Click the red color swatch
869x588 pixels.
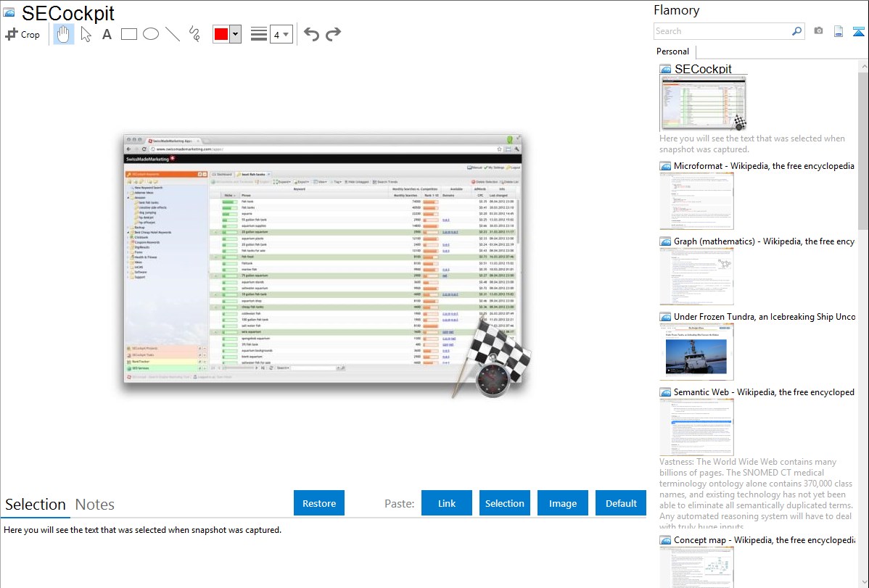click(x=221, y=34)
